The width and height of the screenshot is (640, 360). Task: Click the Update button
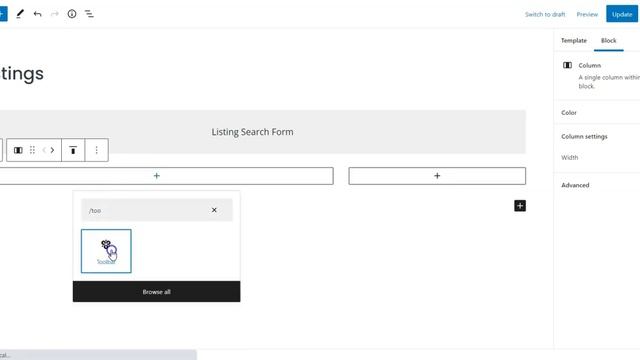(622, 14)
